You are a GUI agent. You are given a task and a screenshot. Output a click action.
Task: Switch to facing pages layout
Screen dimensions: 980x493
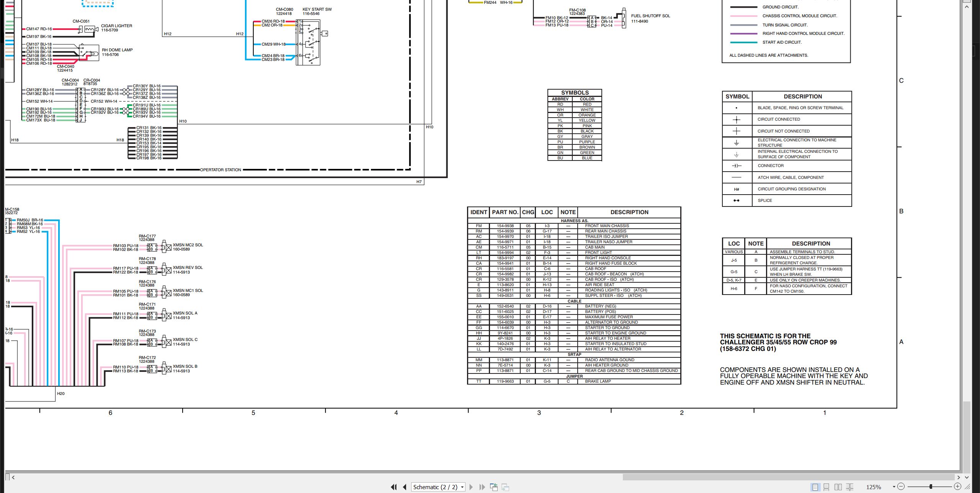tap(838, 487)
